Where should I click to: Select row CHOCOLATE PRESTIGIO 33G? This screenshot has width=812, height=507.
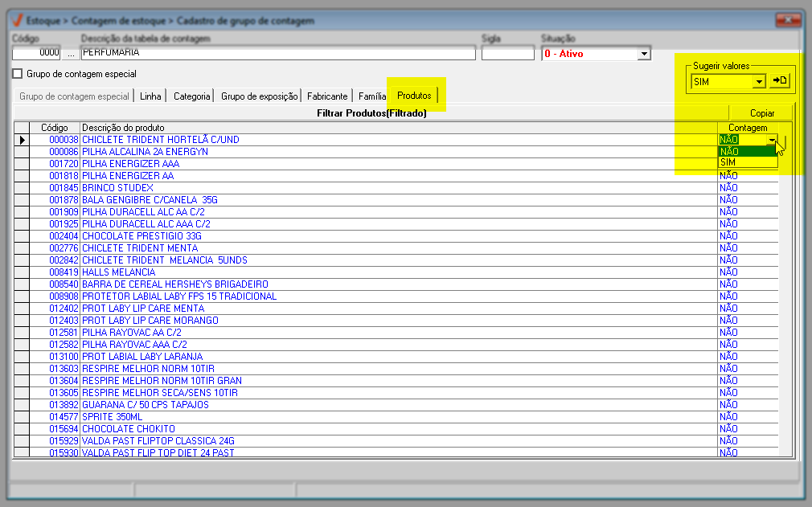[x=396, y=236]
